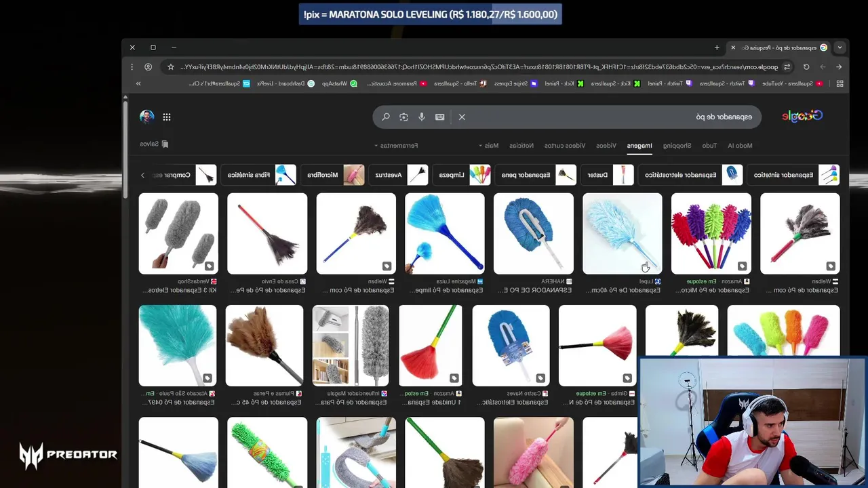Start voice search with microphone icon
868x488 pixels.
(x=422, y=117)
